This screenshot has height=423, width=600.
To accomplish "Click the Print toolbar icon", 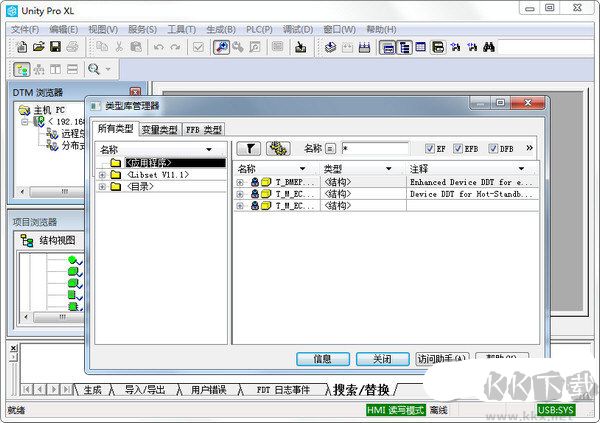I will tap(72, 47).
